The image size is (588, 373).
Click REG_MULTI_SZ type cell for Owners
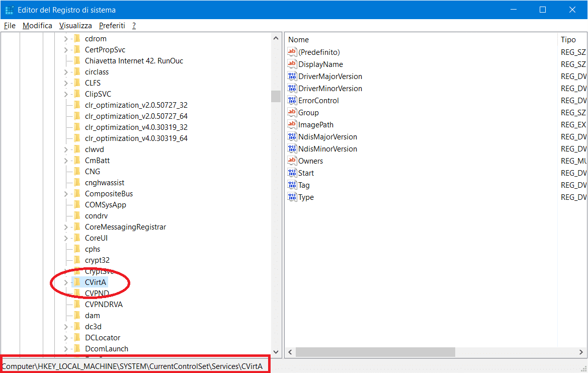point(574,161)
